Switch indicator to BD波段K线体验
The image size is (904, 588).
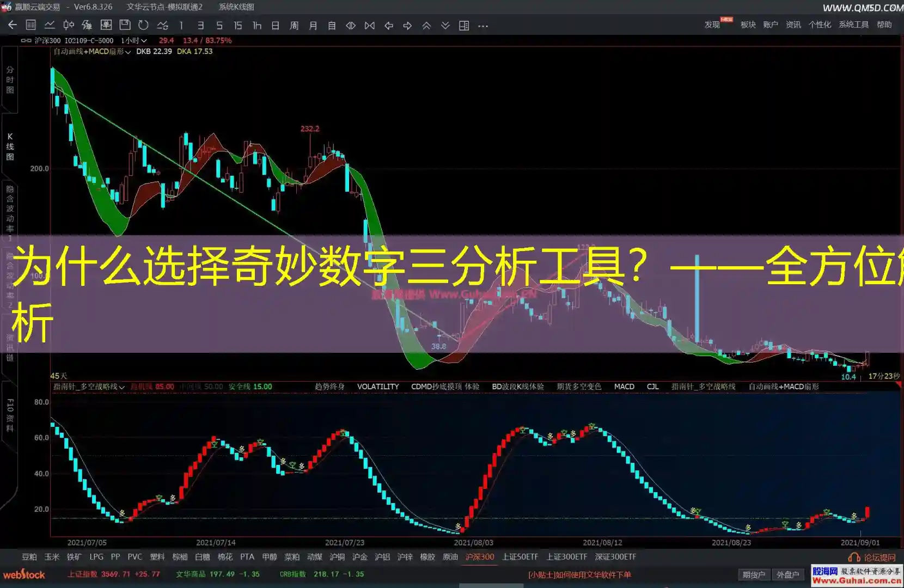[x=518, y=387]
